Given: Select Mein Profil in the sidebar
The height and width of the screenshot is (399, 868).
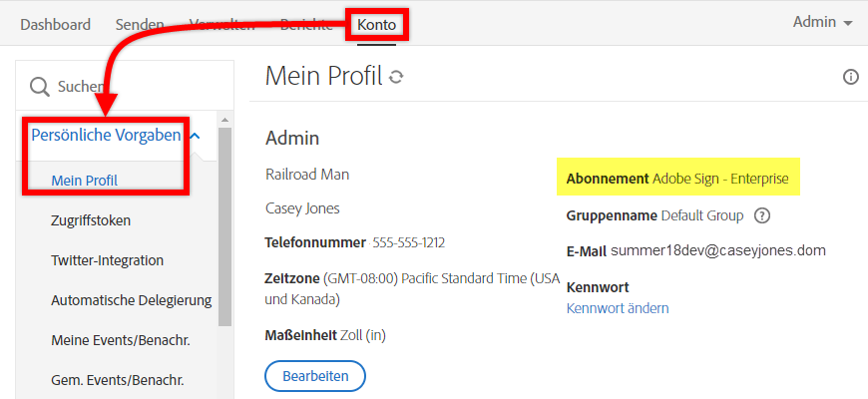Looking at the screenshot, I should click(x=85, y=181).
